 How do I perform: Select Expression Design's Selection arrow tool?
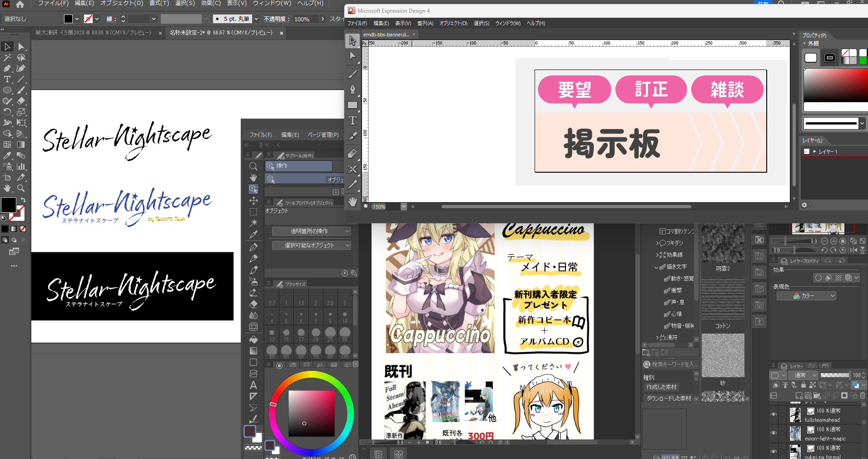pyautogui.click(x=352, y=40)
